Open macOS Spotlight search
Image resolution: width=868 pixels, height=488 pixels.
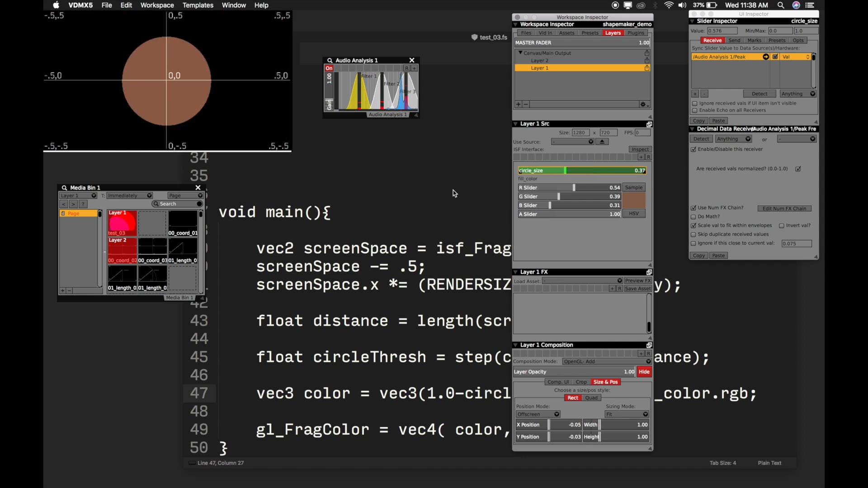(x=781, y=5)
